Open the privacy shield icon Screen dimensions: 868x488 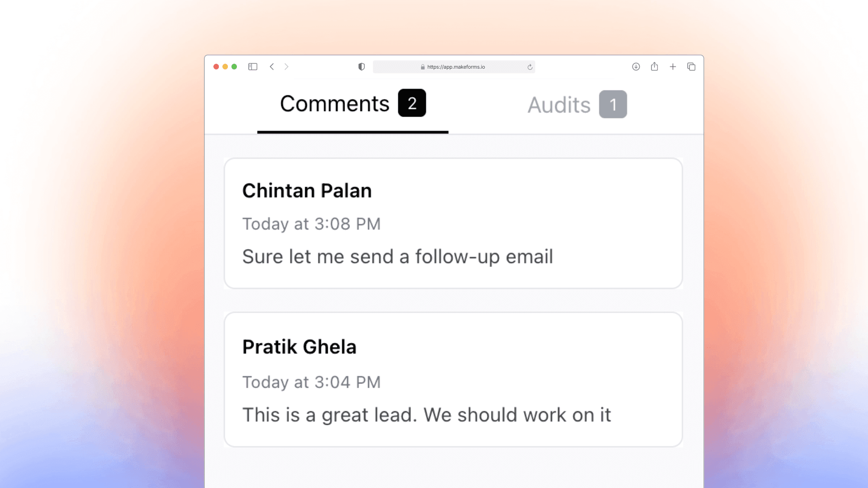coord(361,67)
